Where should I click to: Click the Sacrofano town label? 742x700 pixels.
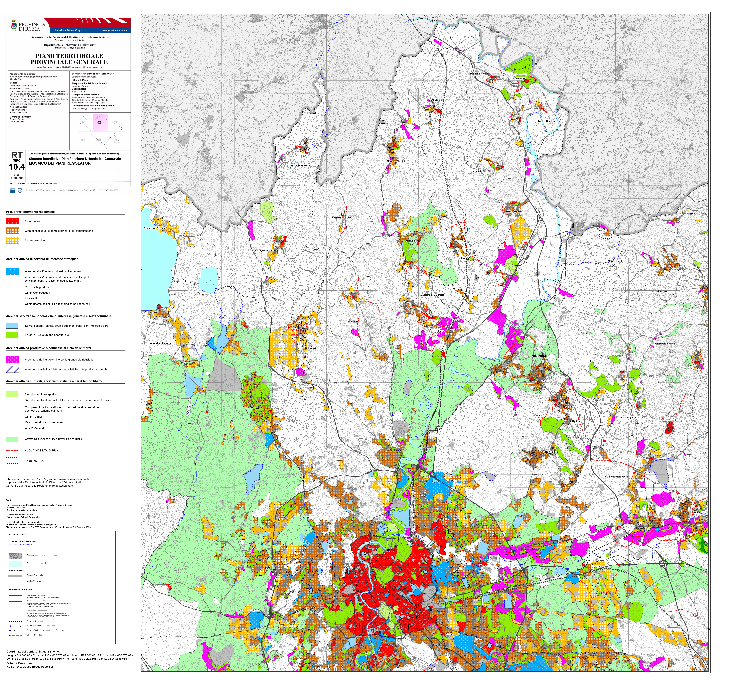pos(353,321)
